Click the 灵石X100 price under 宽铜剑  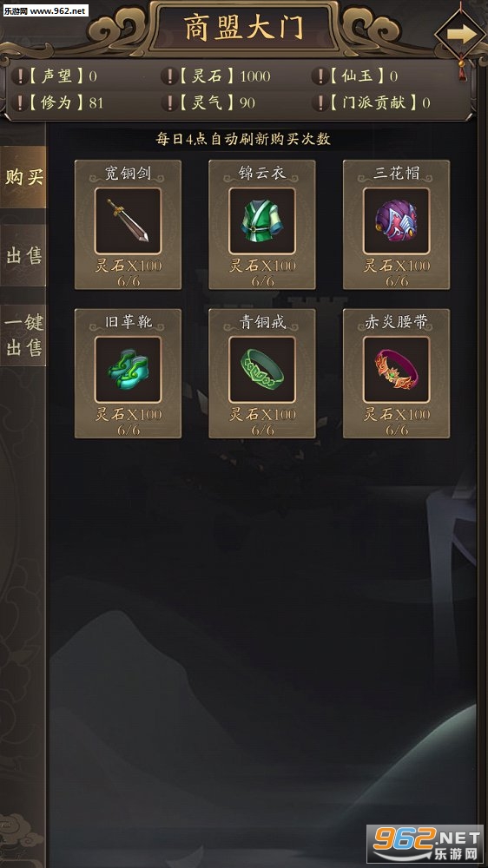point(128,266)
